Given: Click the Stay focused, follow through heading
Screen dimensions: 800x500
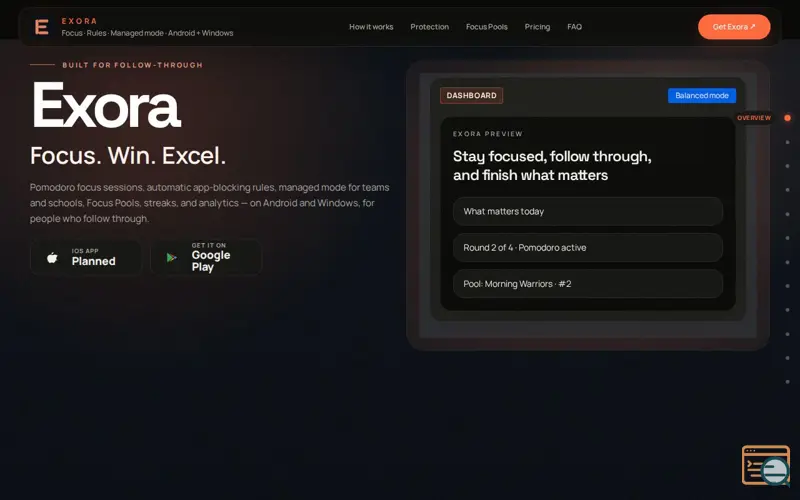Looking at the screenshot, I should point(552,165).
